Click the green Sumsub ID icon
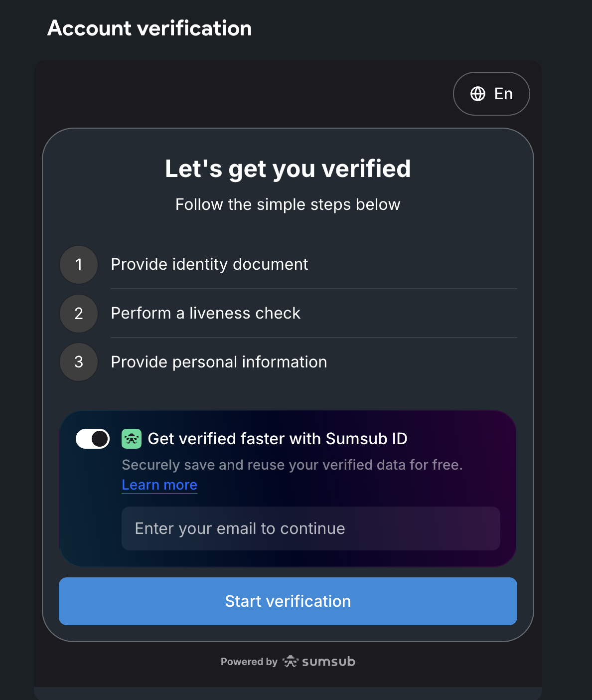This screenshot has height=700, width=592. [x=132, y=439]
